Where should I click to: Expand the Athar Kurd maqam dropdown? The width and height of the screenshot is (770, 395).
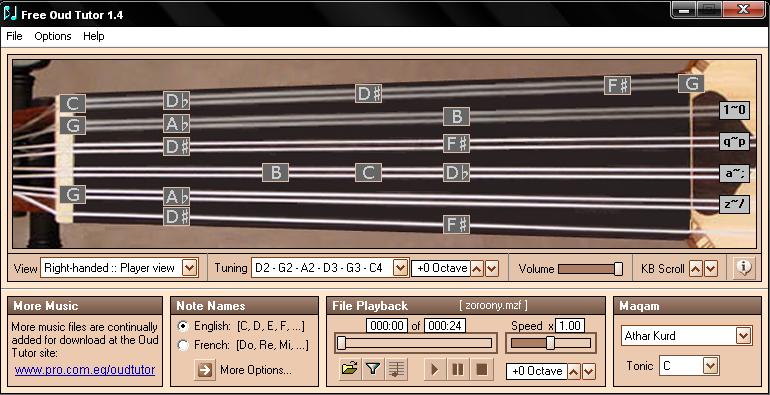pyautogui.click(x=743, y=336)
